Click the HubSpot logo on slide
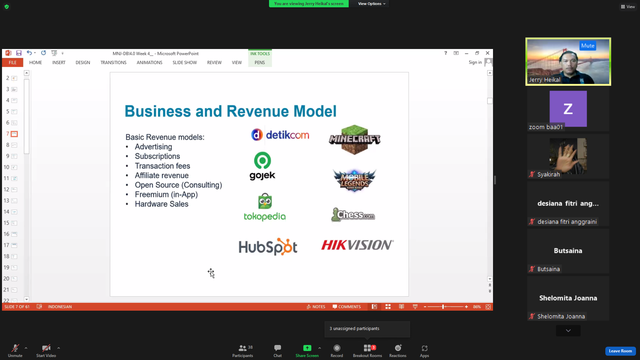Screen dimensions: 640x360 click(x=268, y=247)
